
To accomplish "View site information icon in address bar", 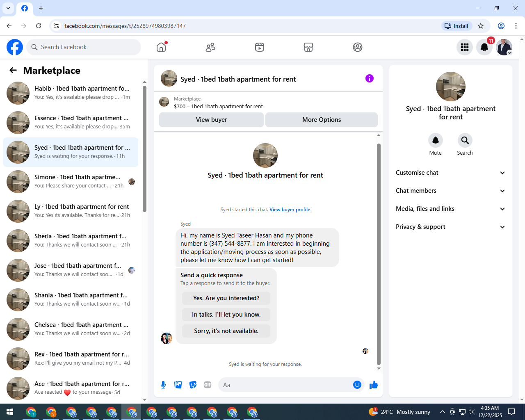I will (x=56, y=26).
